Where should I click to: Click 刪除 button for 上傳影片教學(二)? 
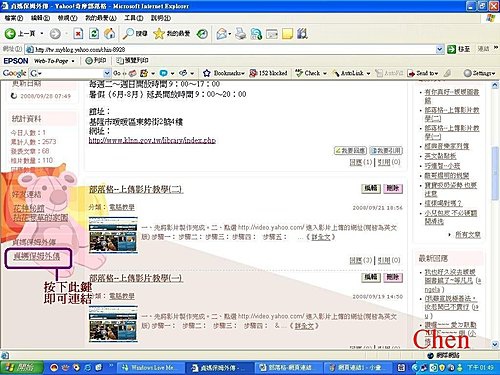pos(393,188)
